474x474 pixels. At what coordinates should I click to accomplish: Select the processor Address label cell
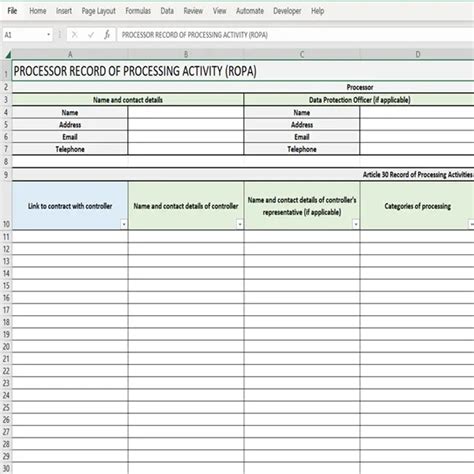tap(70, 125)
